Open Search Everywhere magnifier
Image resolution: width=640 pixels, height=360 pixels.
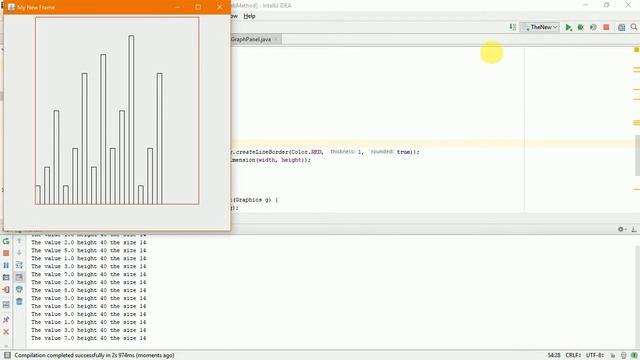(633, 27)
